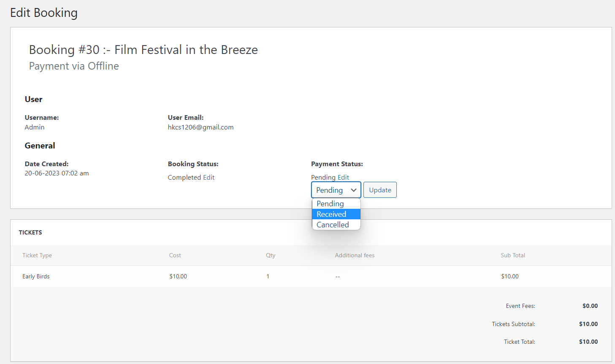Click the Booking #30 Film Festival title

coord(143,50)
